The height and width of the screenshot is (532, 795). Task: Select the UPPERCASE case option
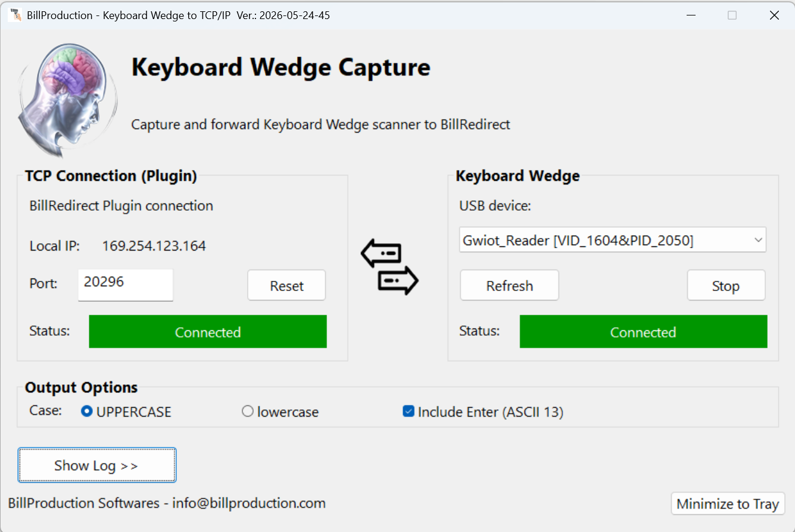pyautogui.click(x=126, y=412)
